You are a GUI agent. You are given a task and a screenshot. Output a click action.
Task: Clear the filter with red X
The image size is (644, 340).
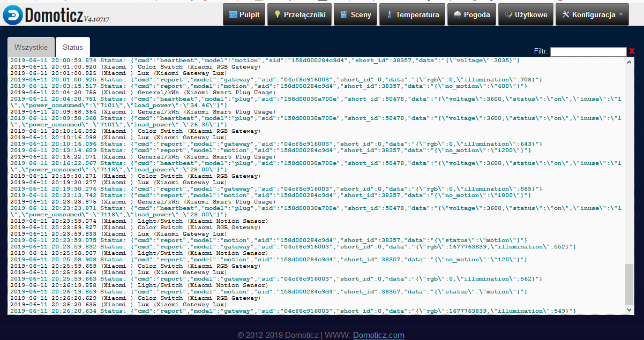coord(632,51)
